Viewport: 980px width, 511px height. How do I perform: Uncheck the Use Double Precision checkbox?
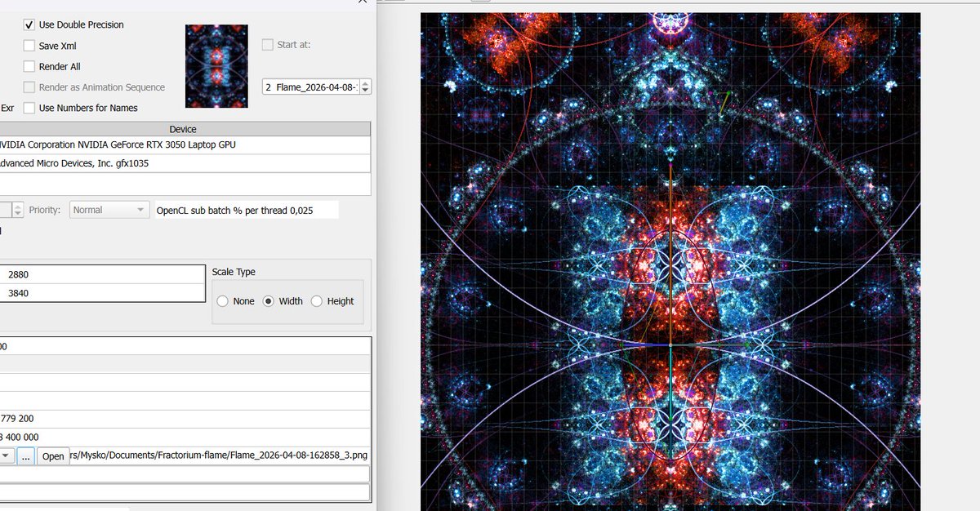[x=29, y=25]
